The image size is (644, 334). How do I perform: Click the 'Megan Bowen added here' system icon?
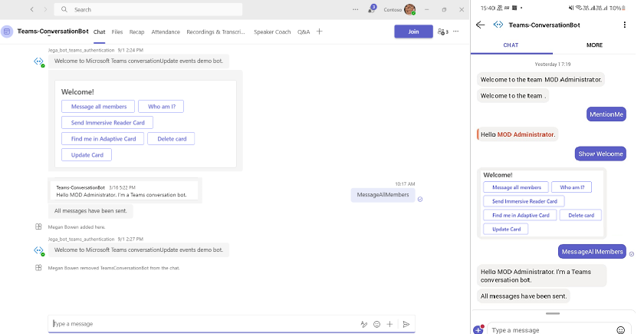(38, 227)
